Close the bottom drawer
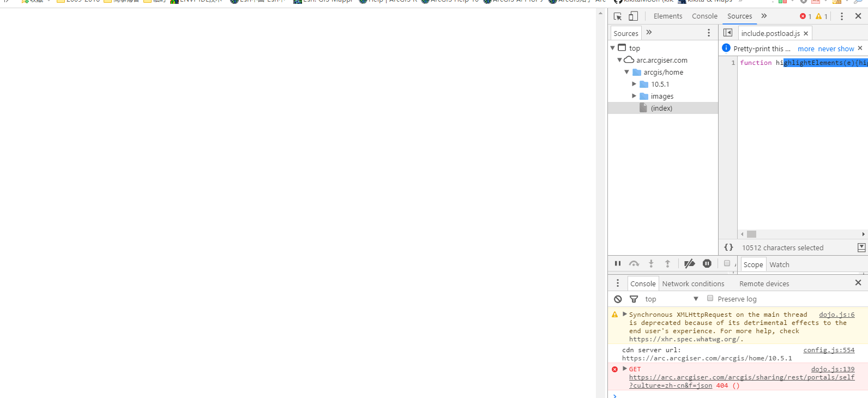The image size is (868, 398). tap(858, 282)
